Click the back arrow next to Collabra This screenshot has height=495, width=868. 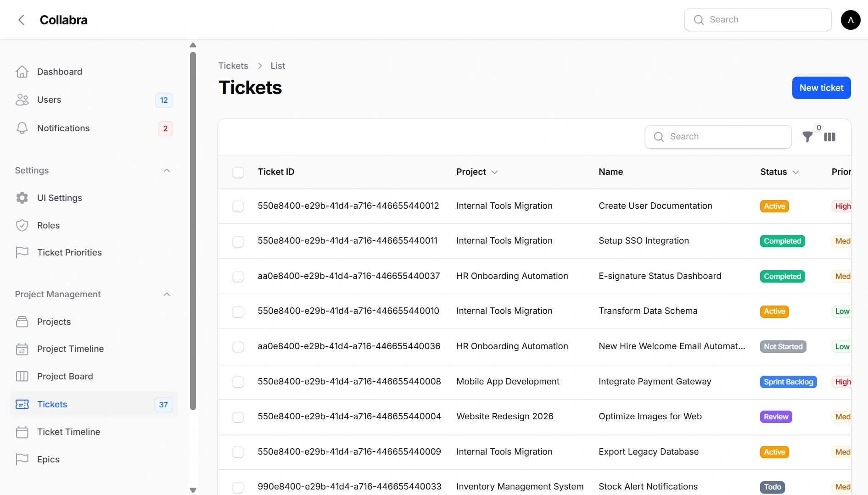pos(21,20)
